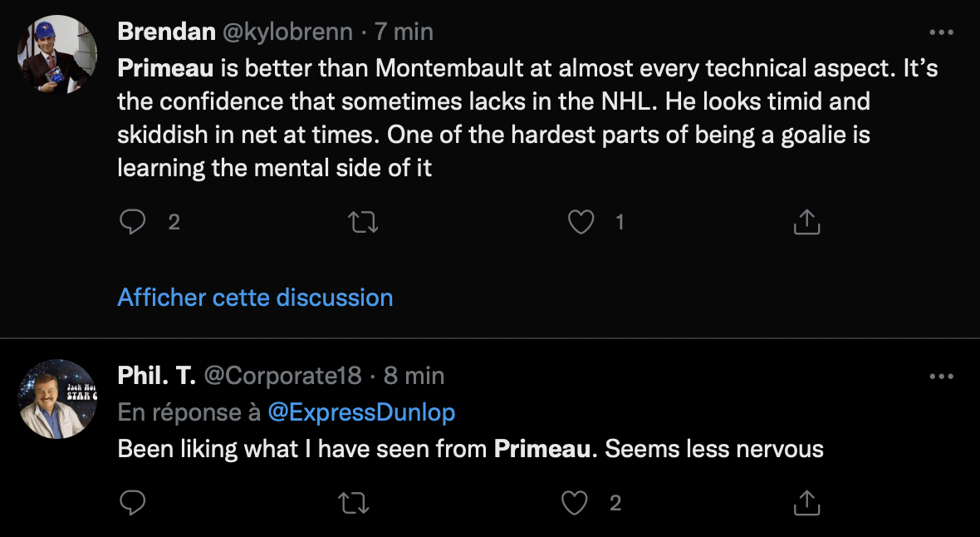Open Phil. T.'s profile avatar
Image resolution: width=980 pixels, height=537 pixels.
pos(57,399)
